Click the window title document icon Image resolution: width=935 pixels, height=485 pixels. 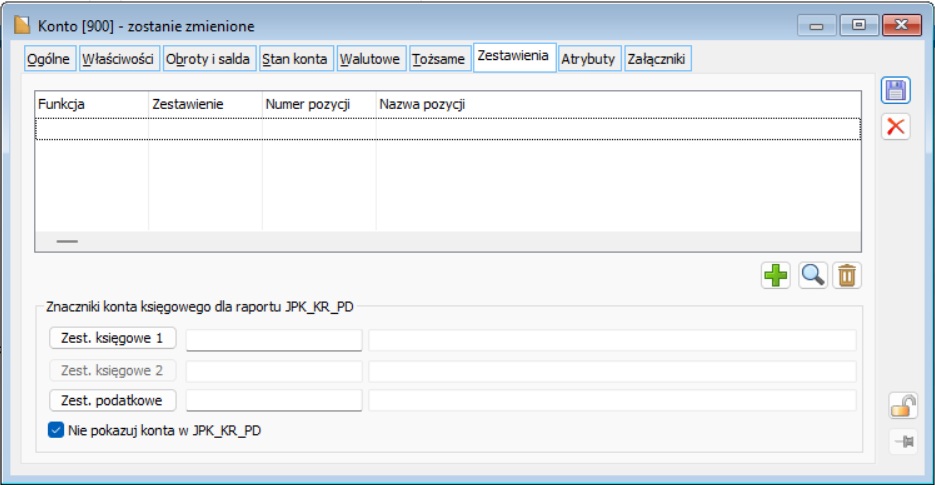click(21, 22)
